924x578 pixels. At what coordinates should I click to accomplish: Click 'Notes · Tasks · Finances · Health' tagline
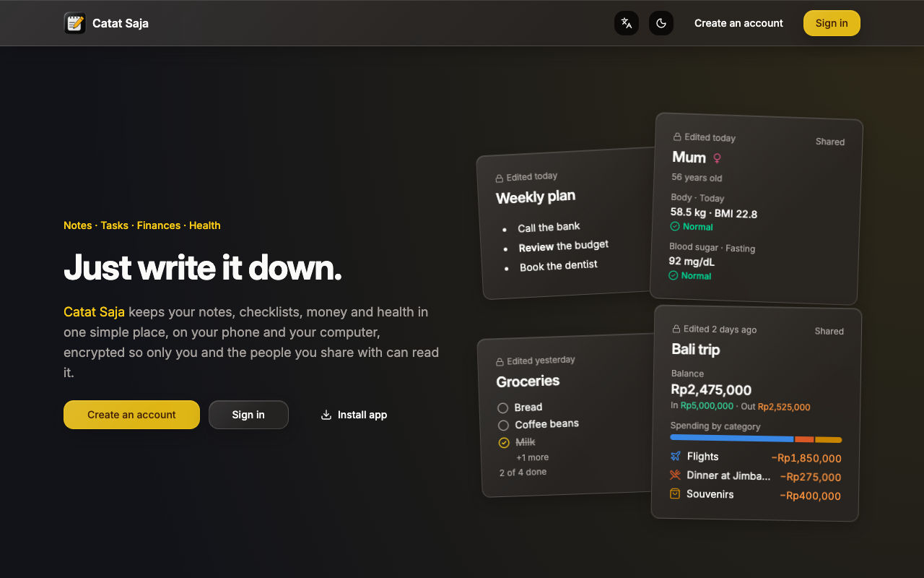tap(142, 225)
